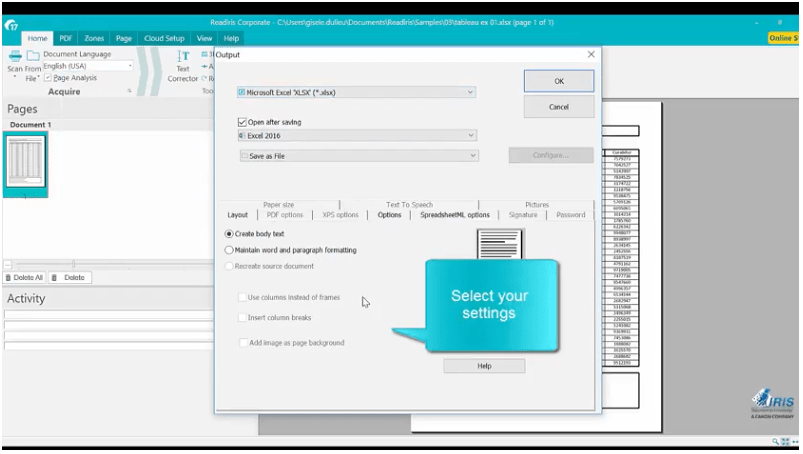Switch to the Options tab in Output dialog
Image resolution: width=803 pixels, height=454 pixels.
point(389,215)
